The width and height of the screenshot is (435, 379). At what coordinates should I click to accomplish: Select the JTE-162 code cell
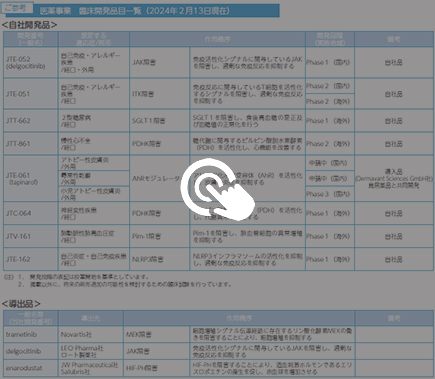coord(31,259)
